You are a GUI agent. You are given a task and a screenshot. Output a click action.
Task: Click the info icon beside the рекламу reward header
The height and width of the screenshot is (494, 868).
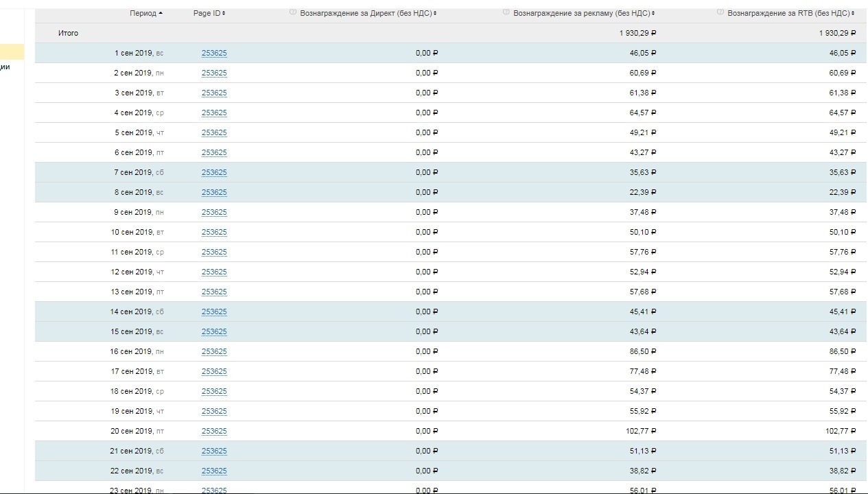coord(506,12)
